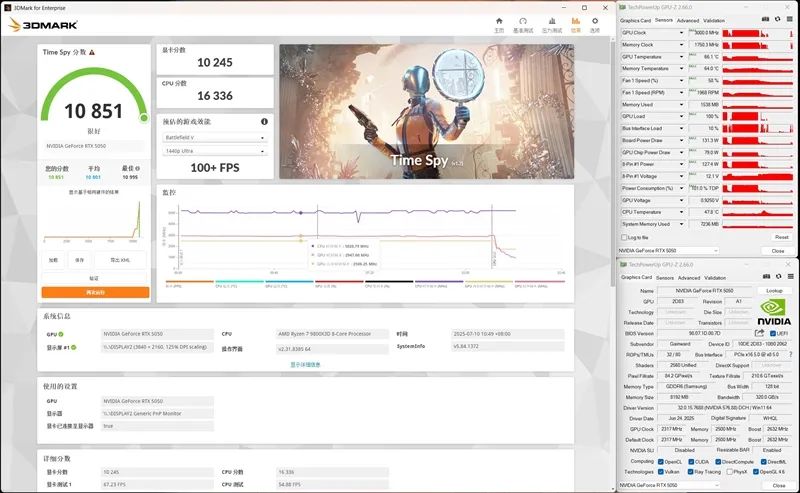Switch to Advanced tab in lower GPU-Z
Screen dimensions: 800x493
click(689, 278)
